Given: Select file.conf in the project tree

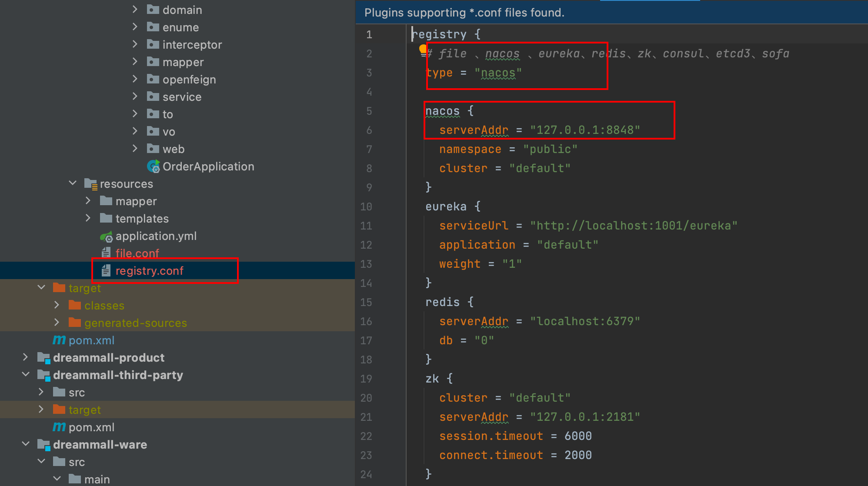Looking at the screenshot, I should (x=137, y=253).
